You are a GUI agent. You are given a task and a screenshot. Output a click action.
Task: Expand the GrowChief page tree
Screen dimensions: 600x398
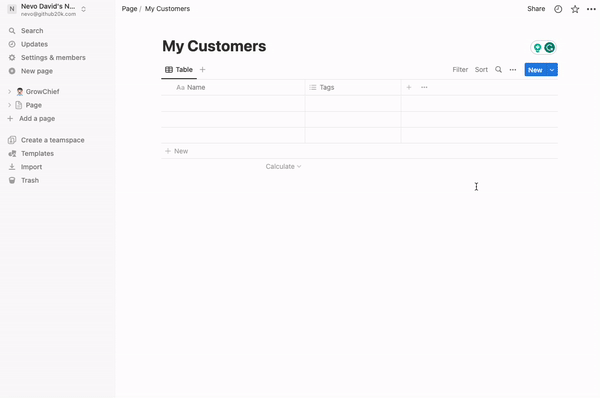(10, 91)
